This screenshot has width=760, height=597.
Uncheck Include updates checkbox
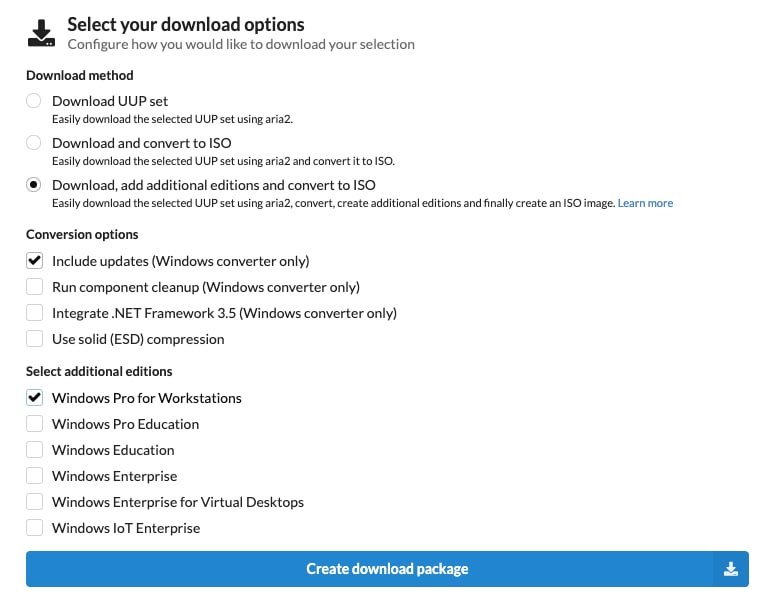(34, 261)
